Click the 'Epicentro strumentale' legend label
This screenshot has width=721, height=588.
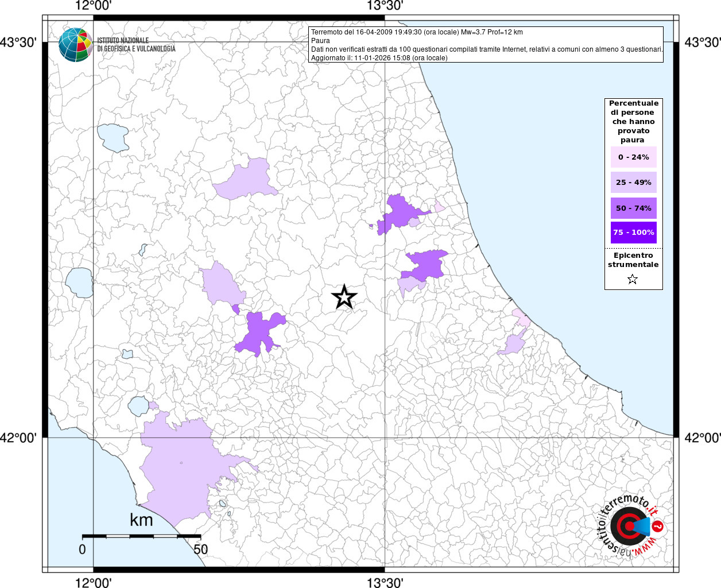[x=633, y=260]
